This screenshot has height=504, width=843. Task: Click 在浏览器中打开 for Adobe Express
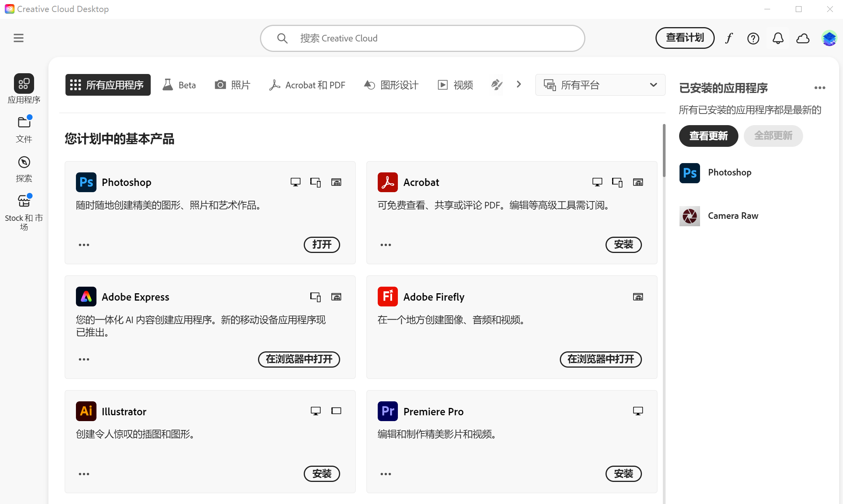click(x=299, y=360)
